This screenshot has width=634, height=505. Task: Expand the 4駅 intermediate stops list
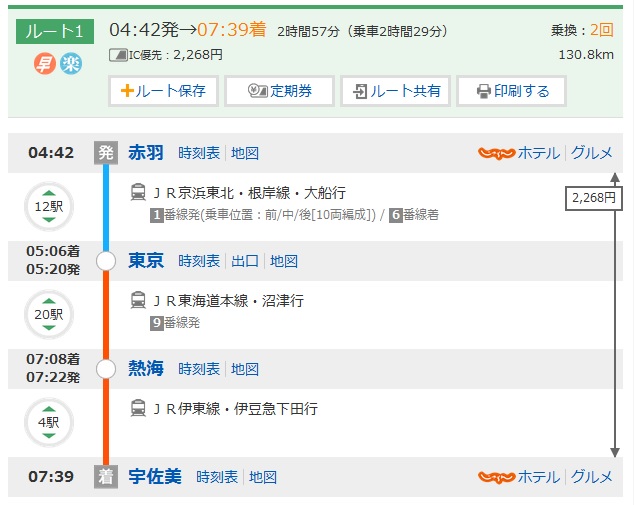[x=49, y=423]
